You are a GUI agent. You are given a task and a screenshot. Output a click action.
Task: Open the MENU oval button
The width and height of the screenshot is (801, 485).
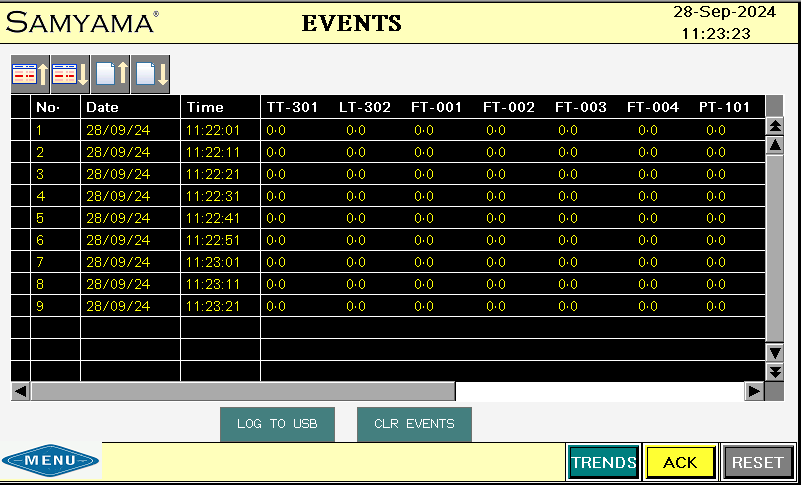coord(51,461)
